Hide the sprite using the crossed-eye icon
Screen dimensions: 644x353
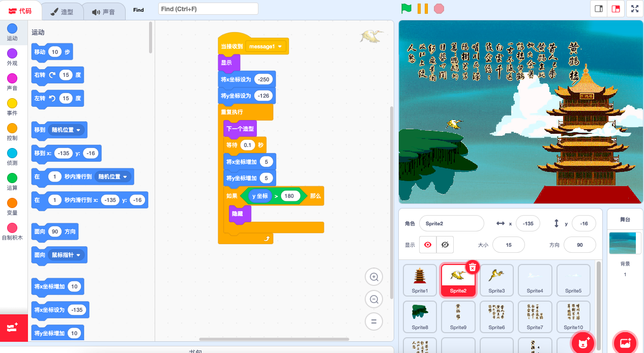(x=445, y=245)
